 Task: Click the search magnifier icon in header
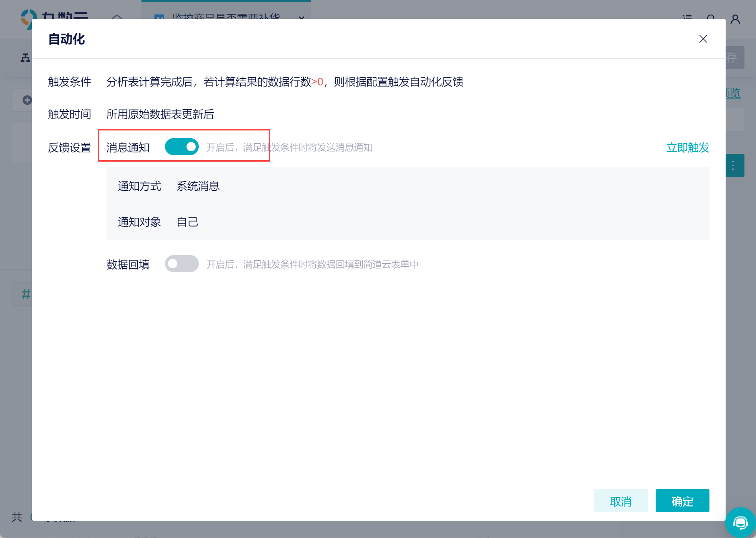(711, 17)
